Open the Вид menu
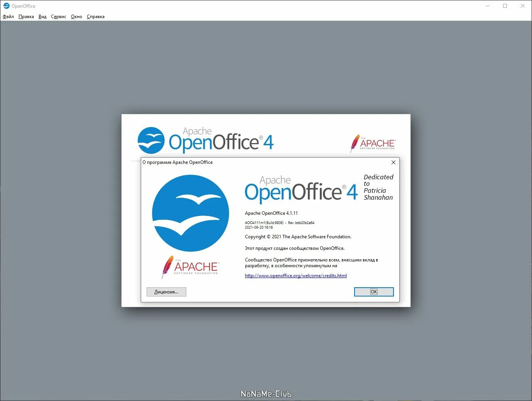532x401 pixels. tap(42, 17)
